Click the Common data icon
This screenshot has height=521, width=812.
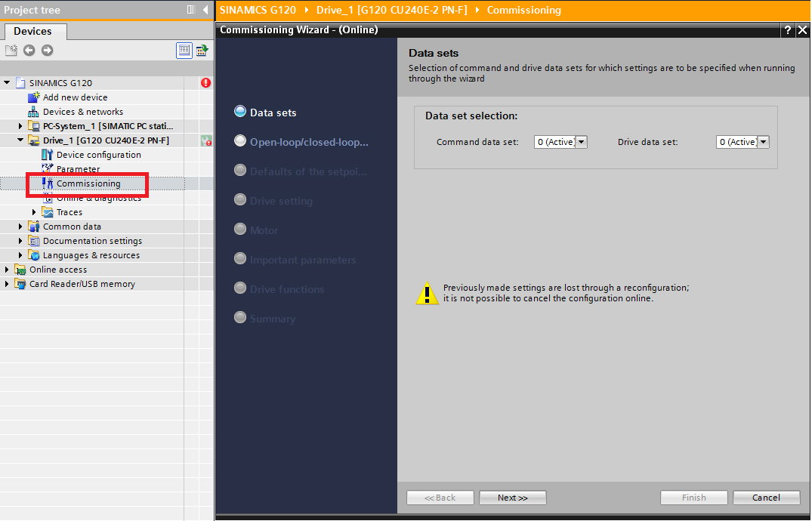[x=34, y=227]
